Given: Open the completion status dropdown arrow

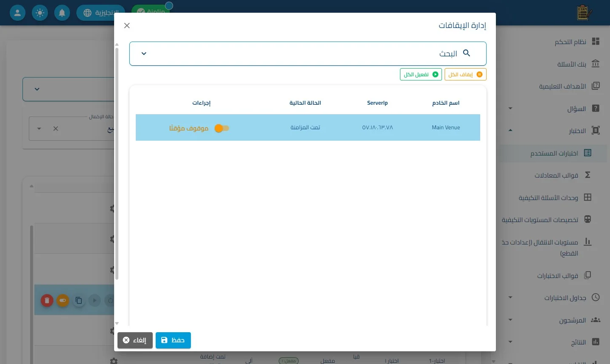Looking at the screenshot, I should 39,128.
